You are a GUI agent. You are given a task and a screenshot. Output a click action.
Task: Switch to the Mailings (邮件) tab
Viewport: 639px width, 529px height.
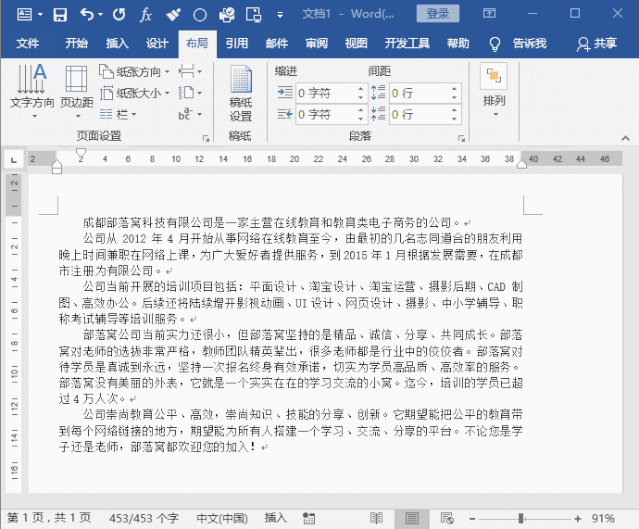pos(277,43)
